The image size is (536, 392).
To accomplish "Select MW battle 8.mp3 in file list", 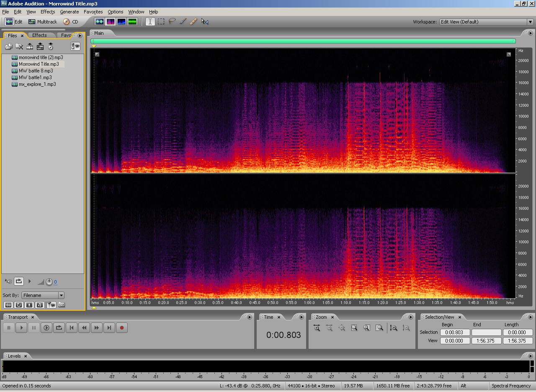I will point(36,71).
